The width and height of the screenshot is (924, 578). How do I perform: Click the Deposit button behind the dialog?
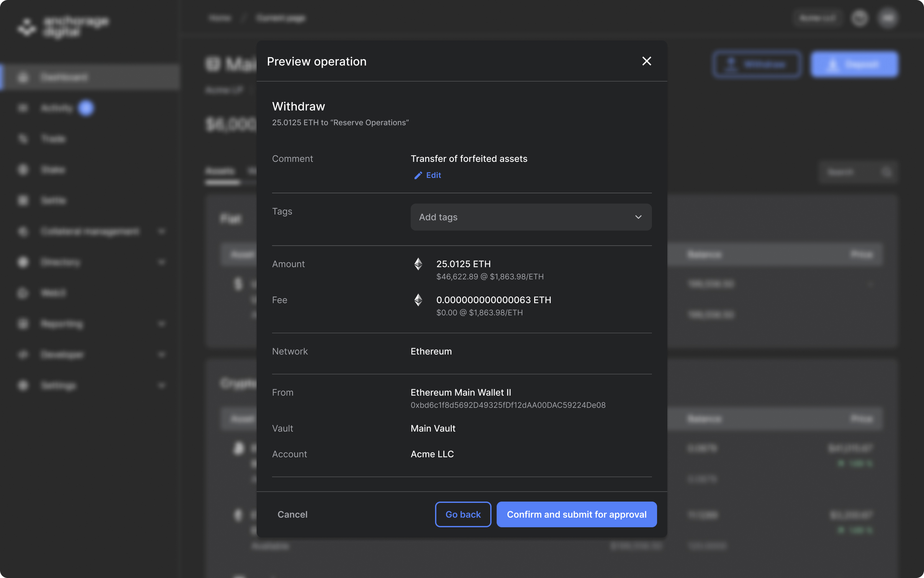point(854,64)
